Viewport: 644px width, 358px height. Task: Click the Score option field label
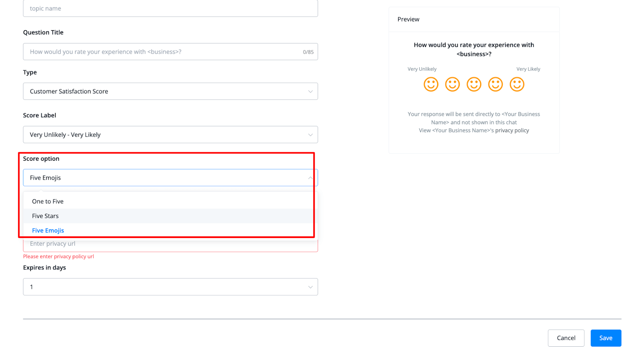[x=41, y=159]
